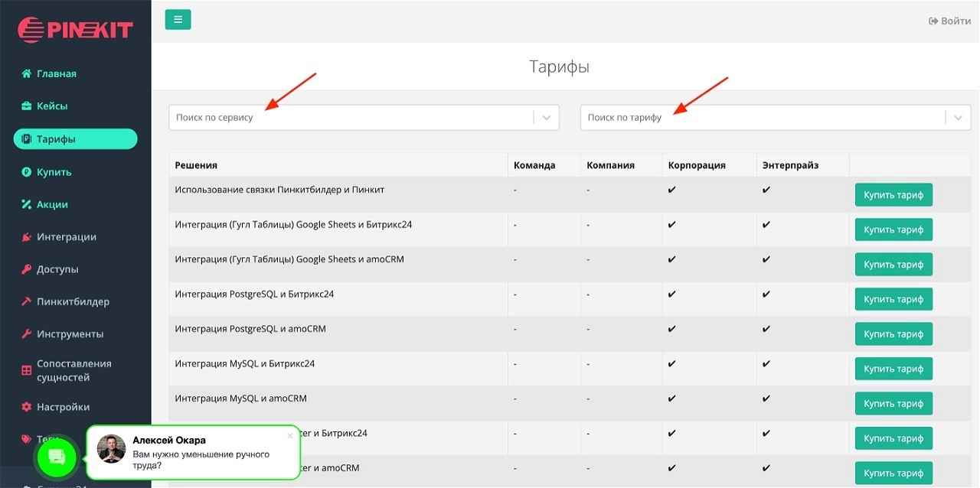
Task: Expand the Поиск по тарифу dropdown arrow
Action: pyautogui.click(x=958, y=118)
